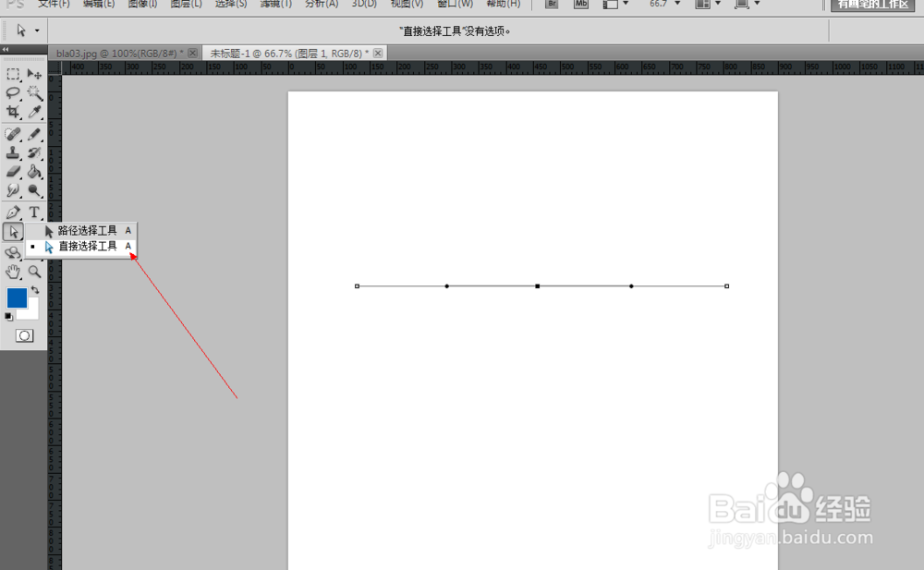Toggle Quick Mask mode
This screenshot has width=924, height=570.
point(24,336)
